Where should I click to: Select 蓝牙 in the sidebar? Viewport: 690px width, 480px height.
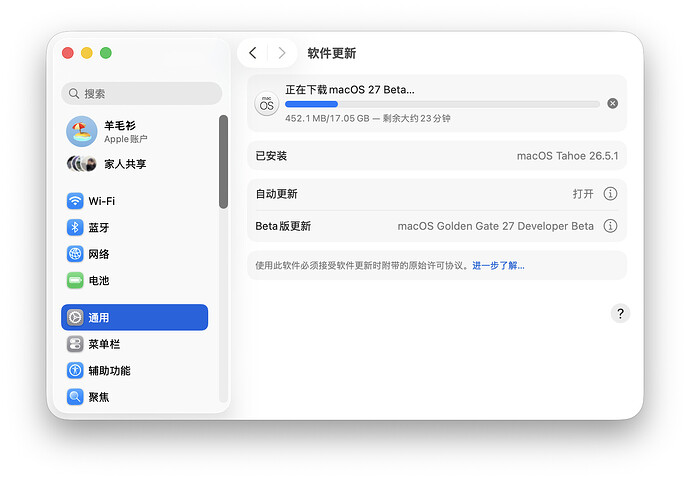tap(135, 227)
